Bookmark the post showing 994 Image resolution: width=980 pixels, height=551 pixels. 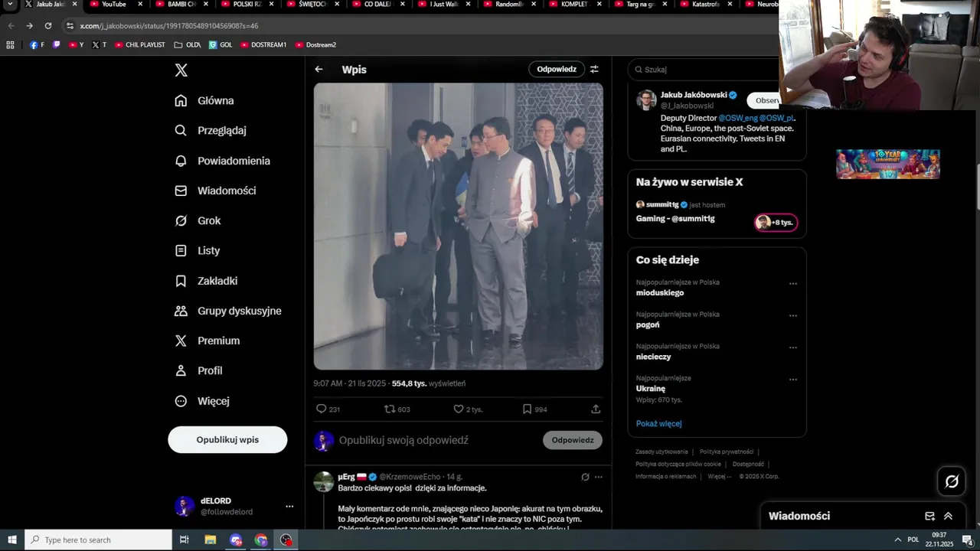(527, 409)
